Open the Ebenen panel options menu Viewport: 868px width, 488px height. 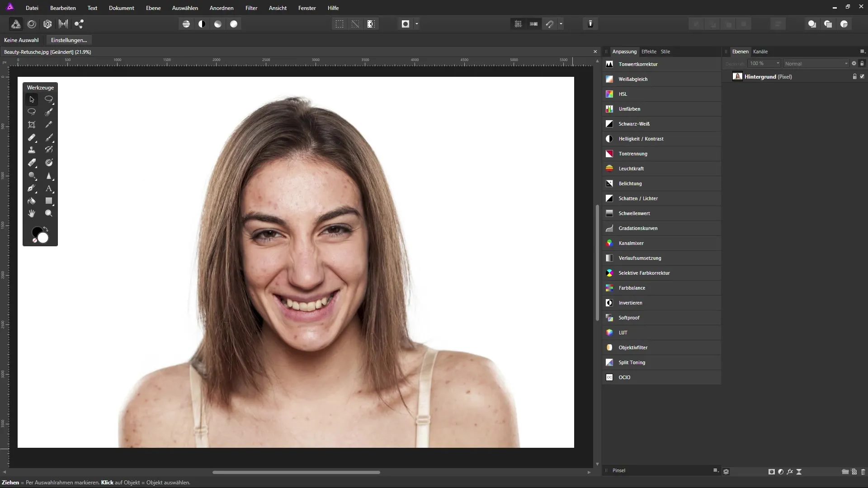862,52
